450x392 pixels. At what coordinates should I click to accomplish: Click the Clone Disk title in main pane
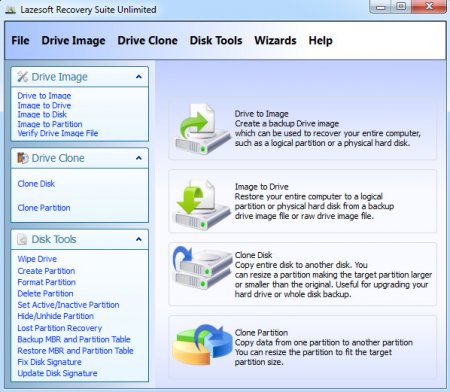pyautogui.click(x=254, y=255)
